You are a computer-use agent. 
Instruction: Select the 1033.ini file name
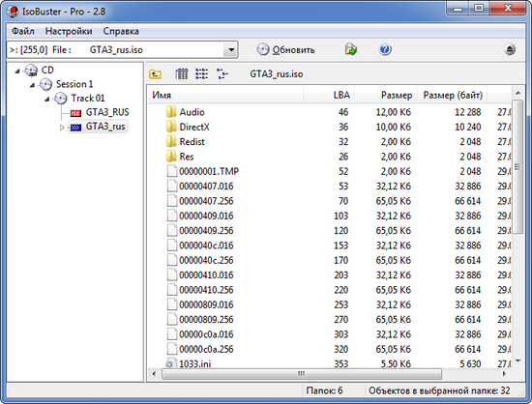coord(194,363)
